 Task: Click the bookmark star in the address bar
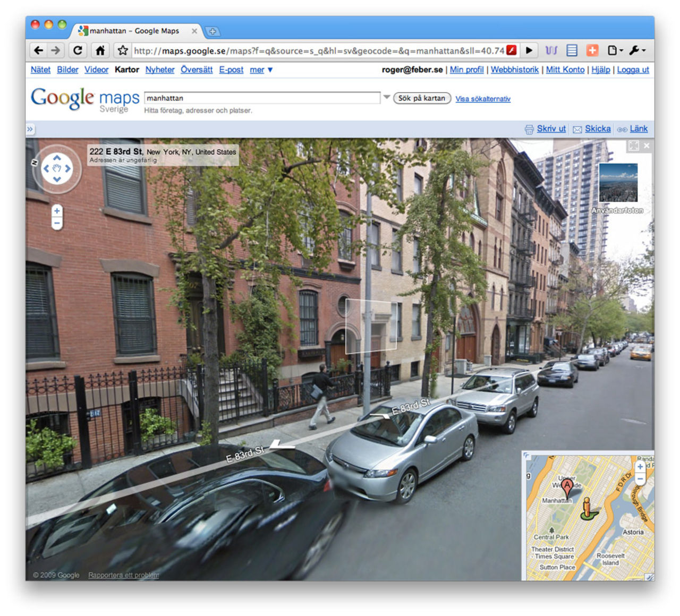pos(122,50)
